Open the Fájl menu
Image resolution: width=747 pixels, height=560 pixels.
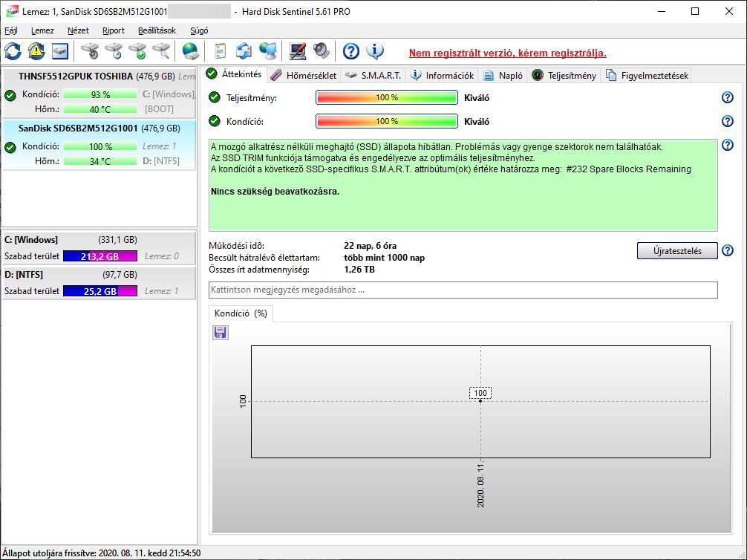11,30
